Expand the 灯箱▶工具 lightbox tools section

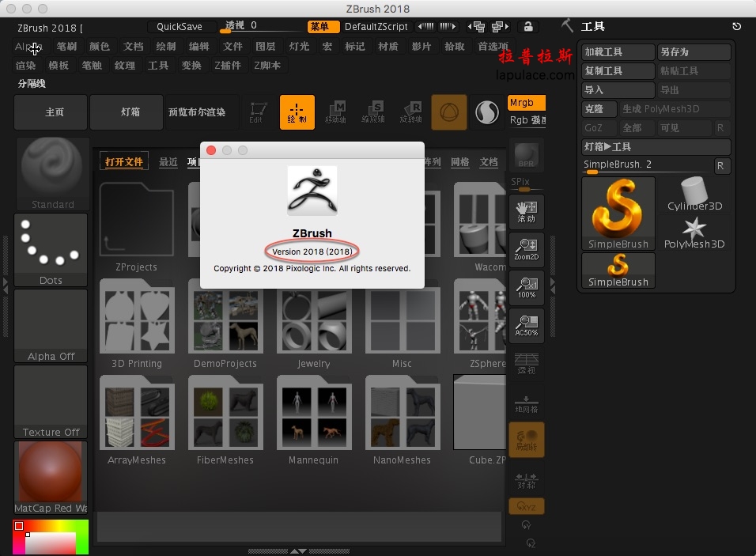click(656, 146)
